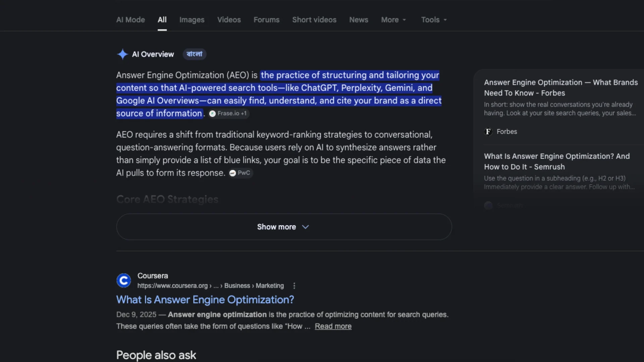
Task: Open the Semrush Answer Engine Optimization article
Action: click(557, 162)
